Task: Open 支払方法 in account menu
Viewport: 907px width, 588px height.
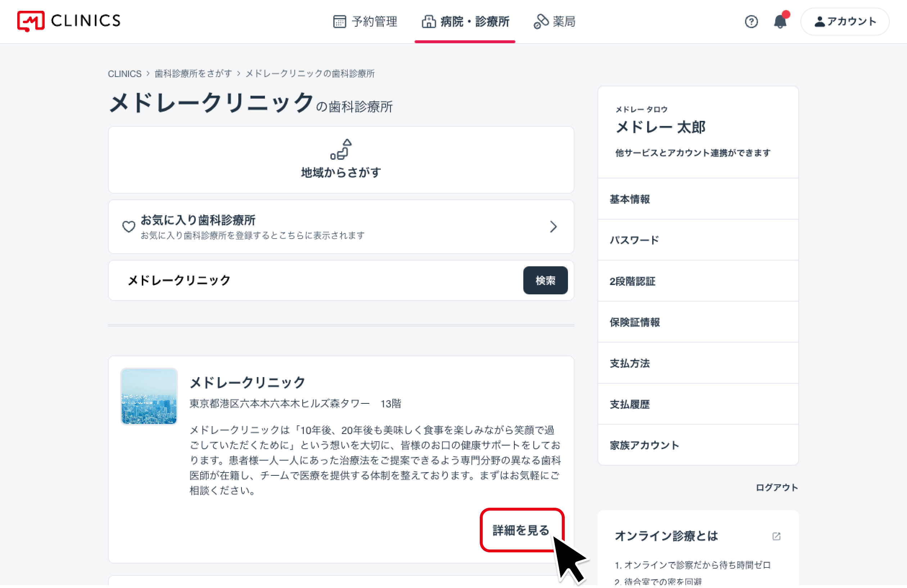Action: pos(698,363)
